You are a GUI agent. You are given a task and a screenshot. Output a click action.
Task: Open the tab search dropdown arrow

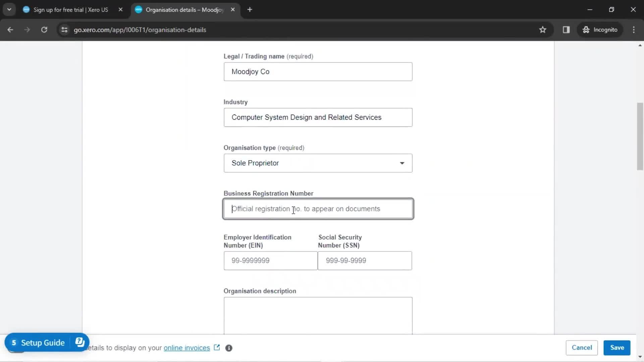coord(9,10)
